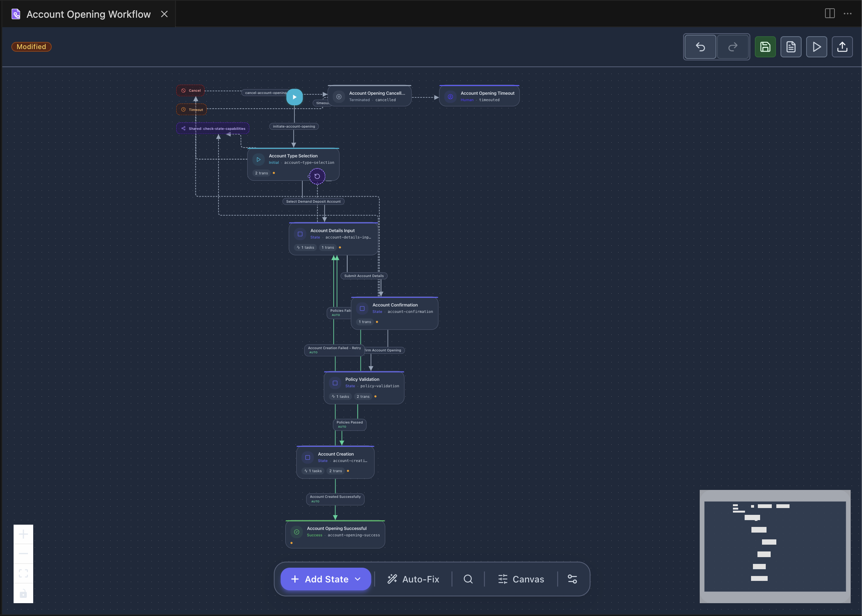Click the state square icon on Account Details Input
Image resolution: width=862 pixels, height=616 pixels.
(x=300, y=234)
